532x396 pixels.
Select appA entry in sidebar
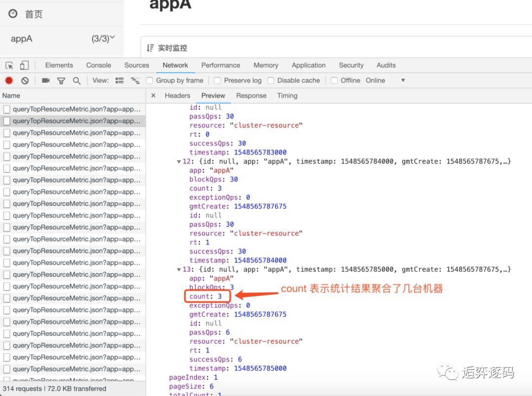coord(21,39)
